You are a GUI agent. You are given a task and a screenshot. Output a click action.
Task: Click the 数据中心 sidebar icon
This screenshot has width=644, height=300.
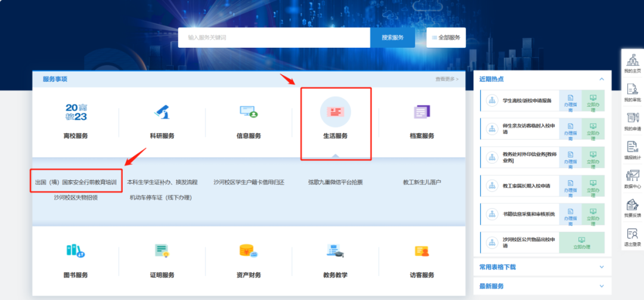(631, 178)
